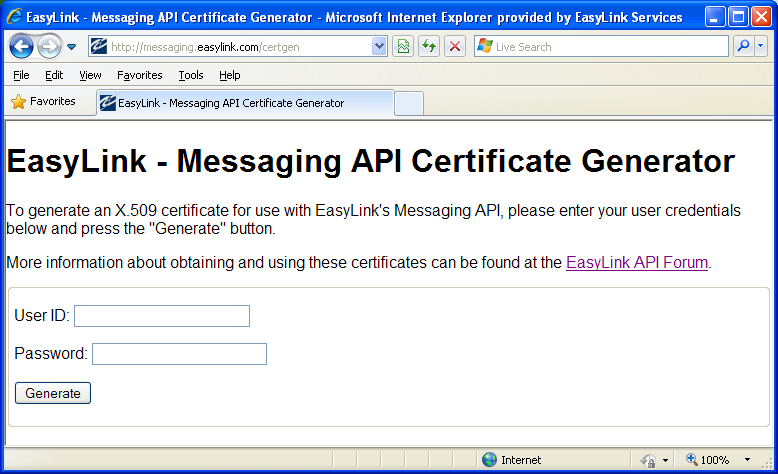Open the File menu
778x474 pixels.
pyautogui.click(x=21, y=75)
